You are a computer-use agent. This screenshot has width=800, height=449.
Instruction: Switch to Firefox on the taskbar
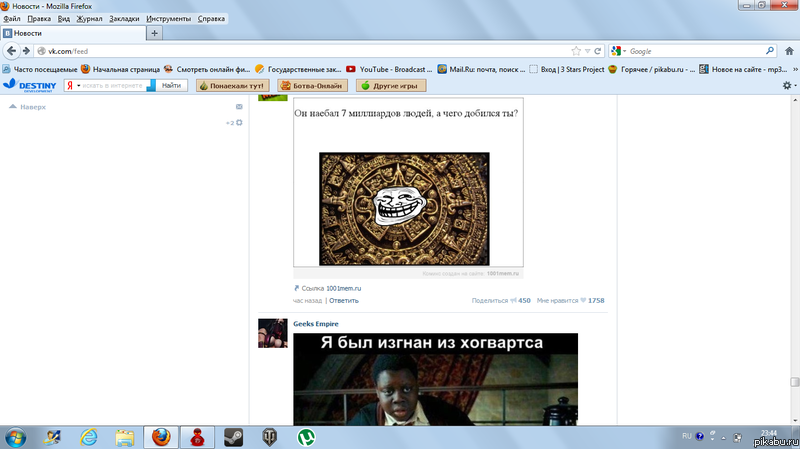point(161,437)
